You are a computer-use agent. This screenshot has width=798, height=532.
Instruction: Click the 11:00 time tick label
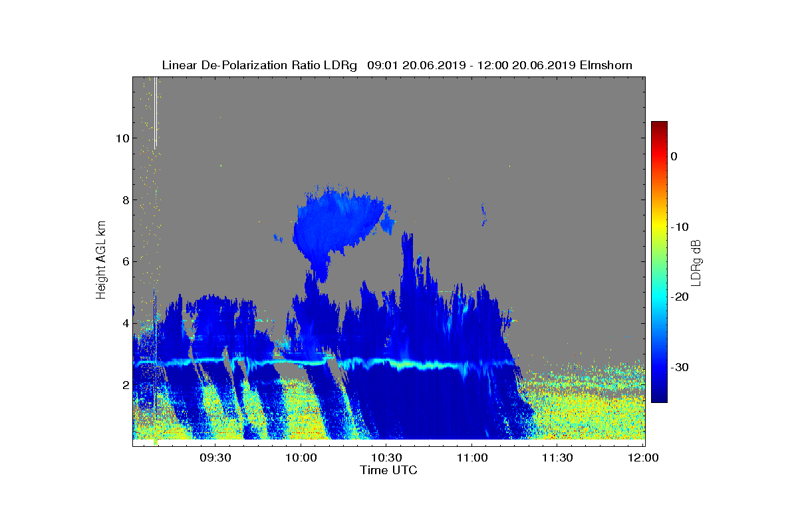pos(473,458)
